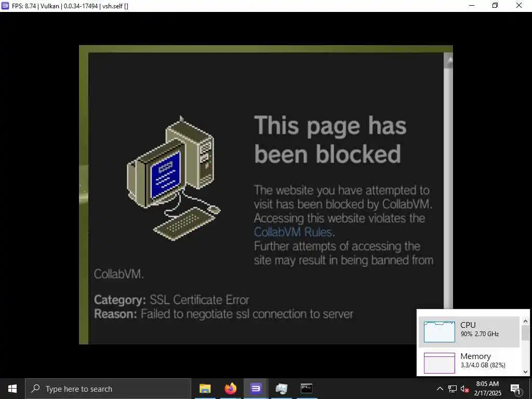Image resolution: width=532 pixels, height=399 pixels.
Task: Select the CPU performance graph item
Action: 469,332
